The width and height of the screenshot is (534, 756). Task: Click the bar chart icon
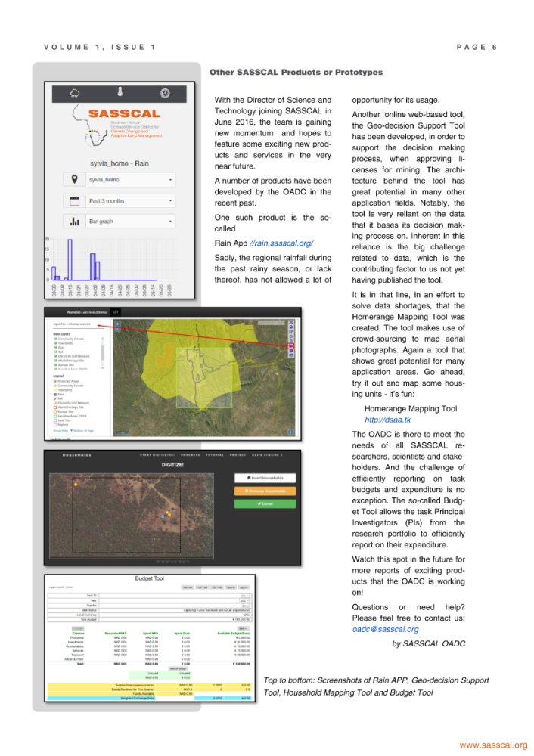(x=74, y=222)
